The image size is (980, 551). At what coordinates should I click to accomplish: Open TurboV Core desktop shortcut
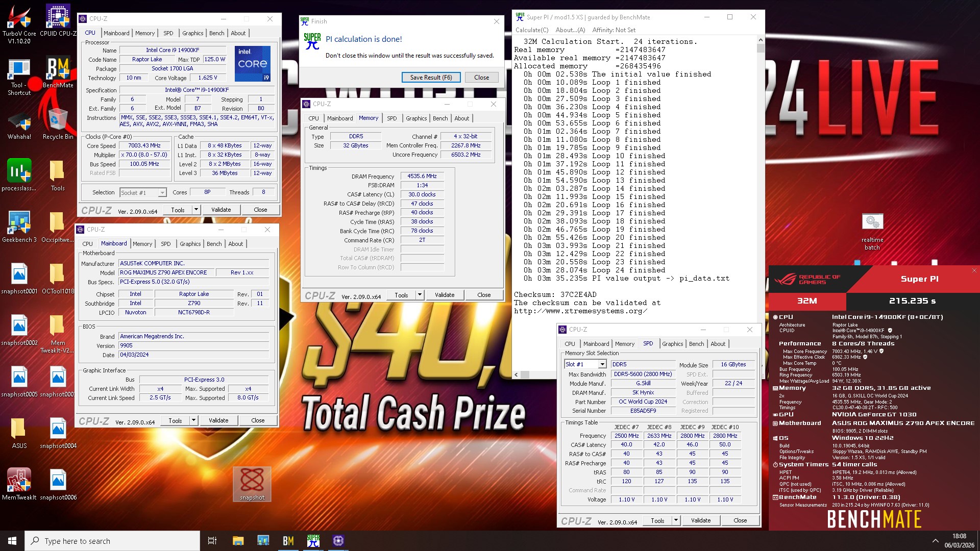pos(19,24)
